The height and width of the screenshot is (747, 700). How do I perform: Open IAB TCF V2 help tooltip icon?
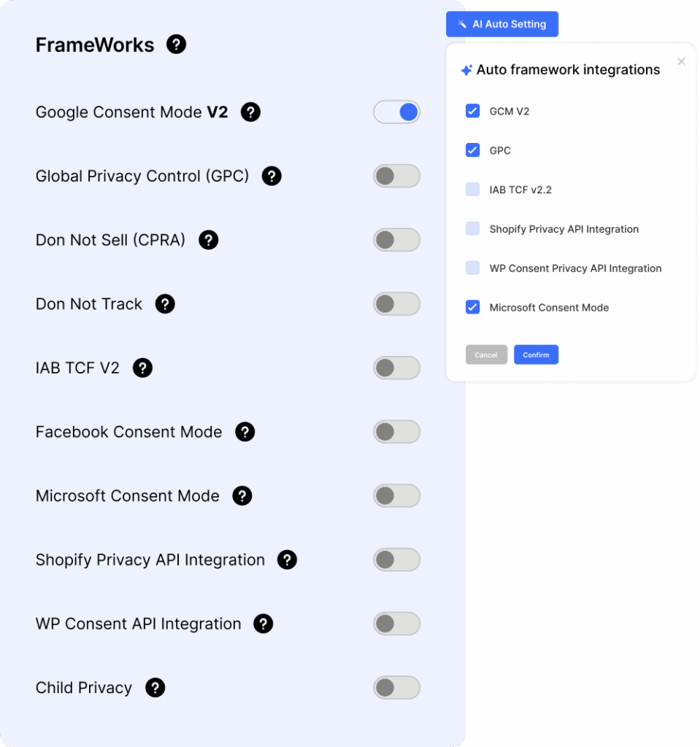(142, 368)
